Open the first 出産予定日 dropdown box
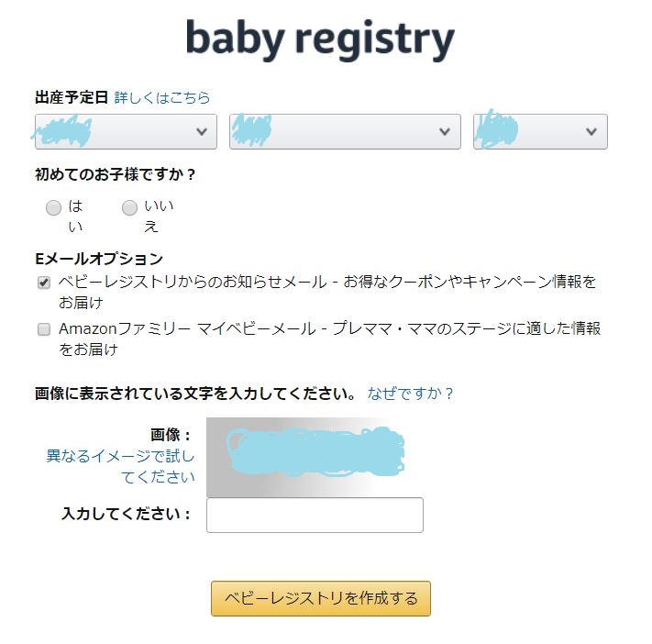The height and width of the screenshot is (644, 652). pos(126,131)
